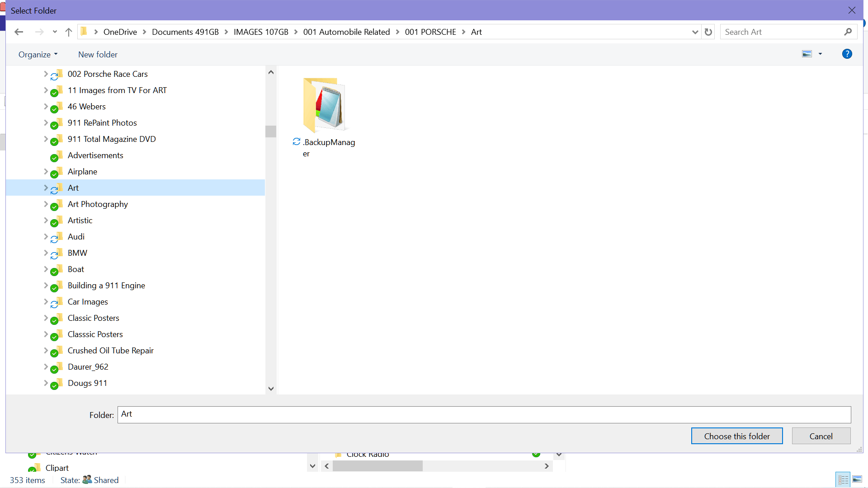Click the search magnifier icon
The image size is (868, 488).
(848, 32)
